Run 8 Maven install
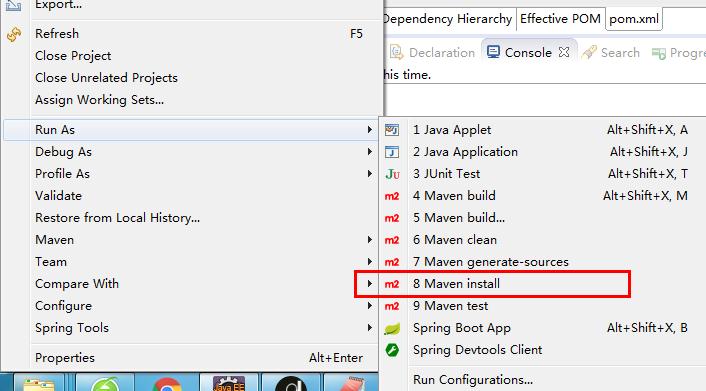Image resolution: width=706 pixels, height=391 pixels. pos(543,284)
